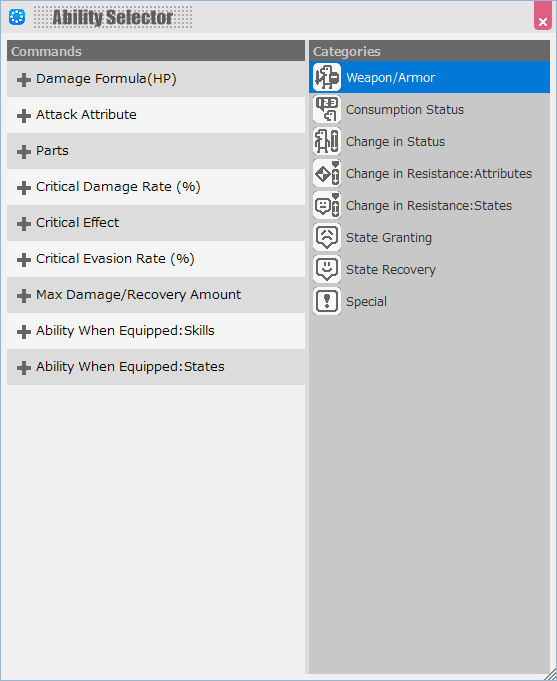
Task: Choose the Change in Status icon
Action: [x=327, y=141]
